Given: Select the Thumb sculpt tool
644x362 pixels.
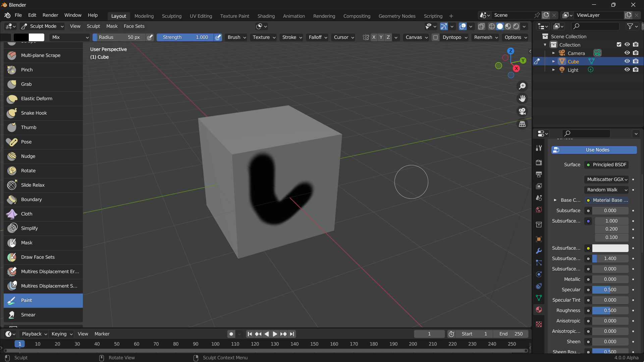Looking at the screenshot, I should (x=43, y=127).
